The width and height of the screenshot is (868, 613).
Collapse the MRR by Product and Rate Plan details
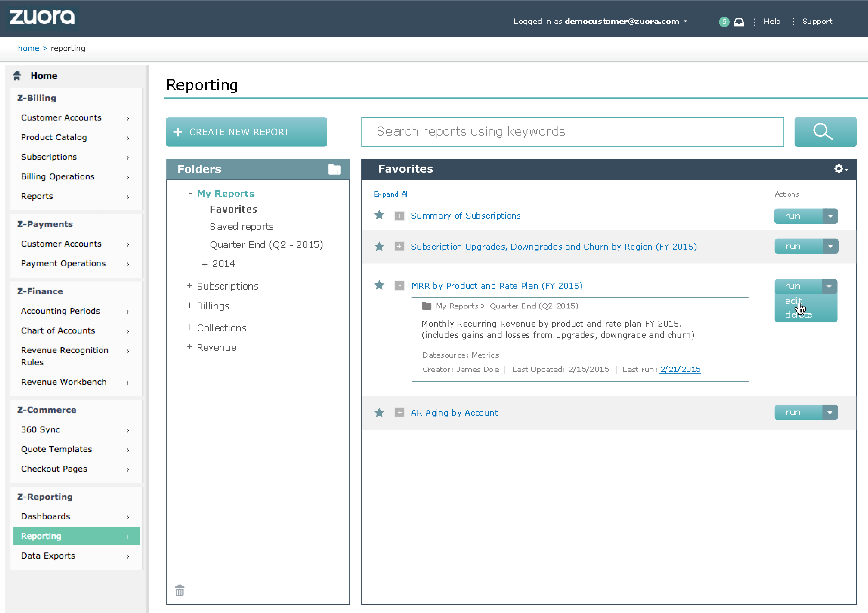click(399, 286)
